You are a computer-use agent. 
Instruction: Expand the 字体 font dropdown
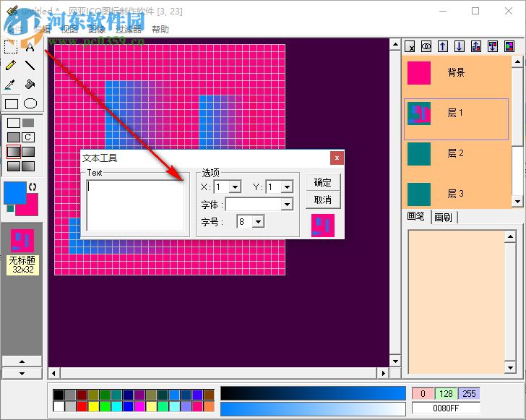pyautogui.click(x=287, y=204)
